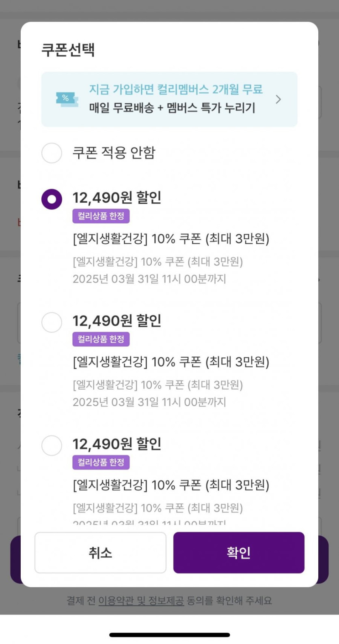Tap the '지금 가입하면 컬리멤버스 2개월 무료' banner text

[x=176, y=89]
